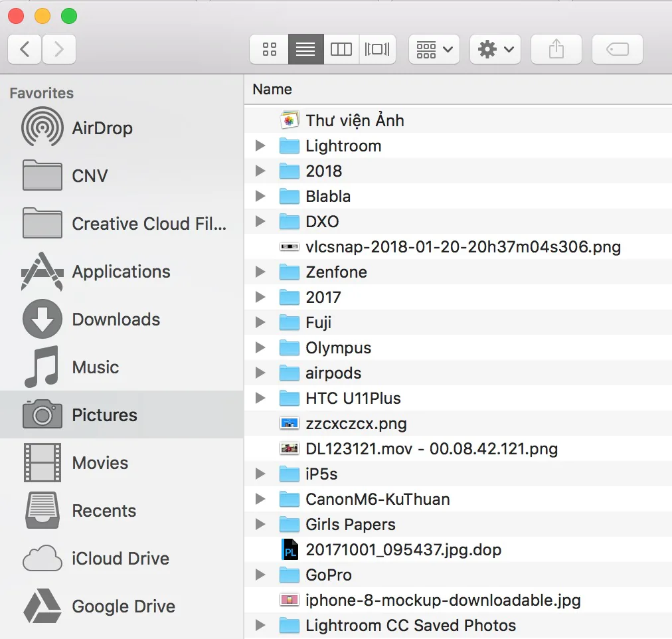Click the Fuji folder icon

point(290,322)
